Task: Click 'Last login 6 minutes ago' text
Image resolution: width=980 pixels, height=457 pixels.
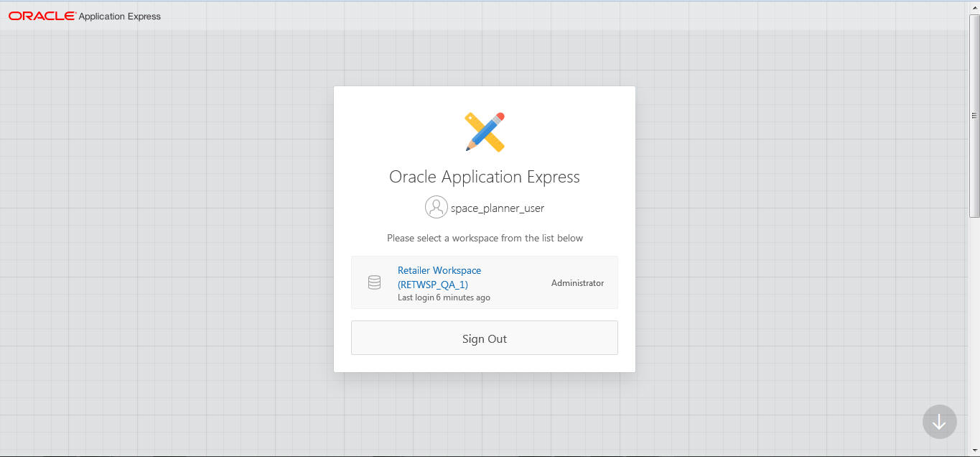Action: (x=444, y=297)
